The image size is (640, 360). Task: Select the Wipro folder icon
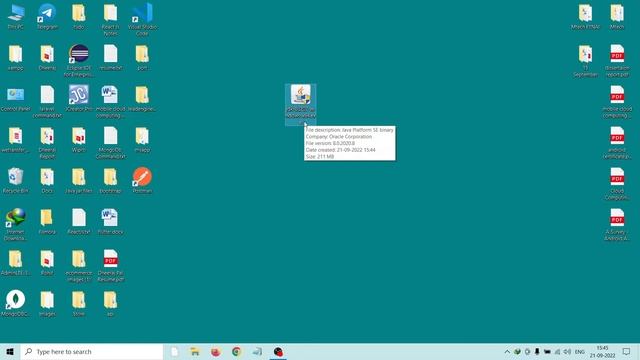[78, 140]
